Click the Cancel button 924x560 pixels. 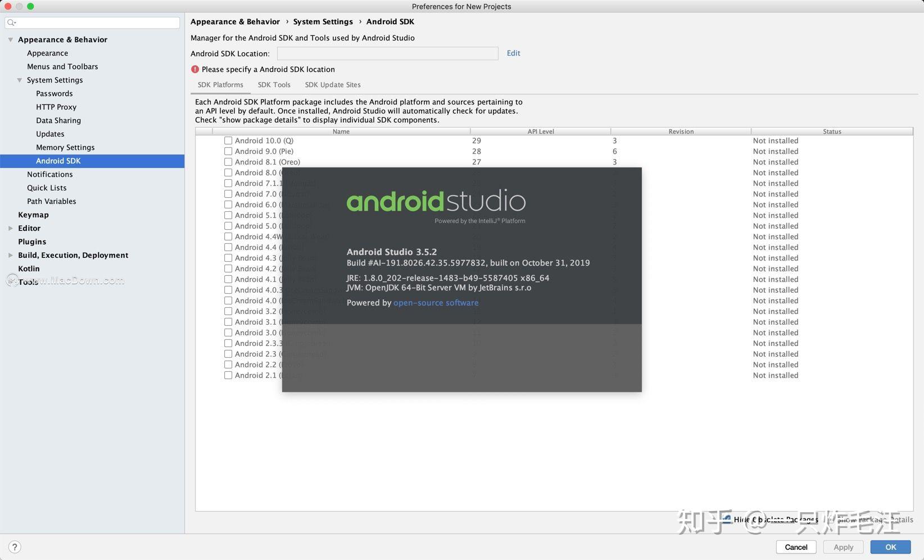(796, 547)
